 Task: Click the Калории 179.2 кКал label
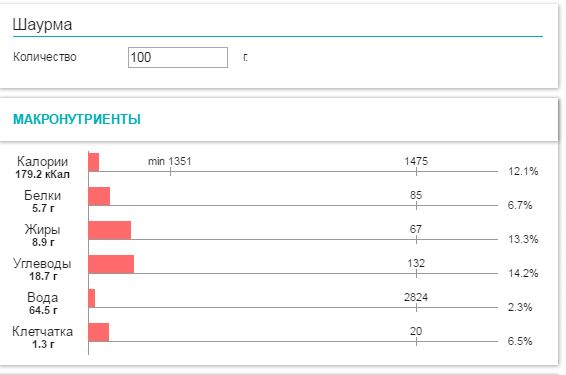click(x=43, y=167)
